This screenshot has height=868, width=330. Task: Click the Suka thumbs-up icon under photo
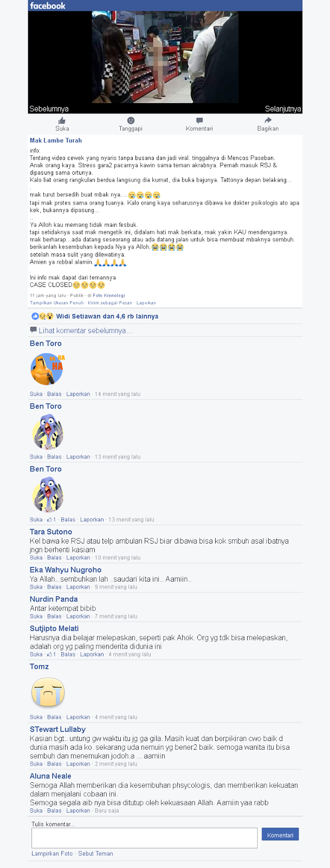[x=62, y=120]
